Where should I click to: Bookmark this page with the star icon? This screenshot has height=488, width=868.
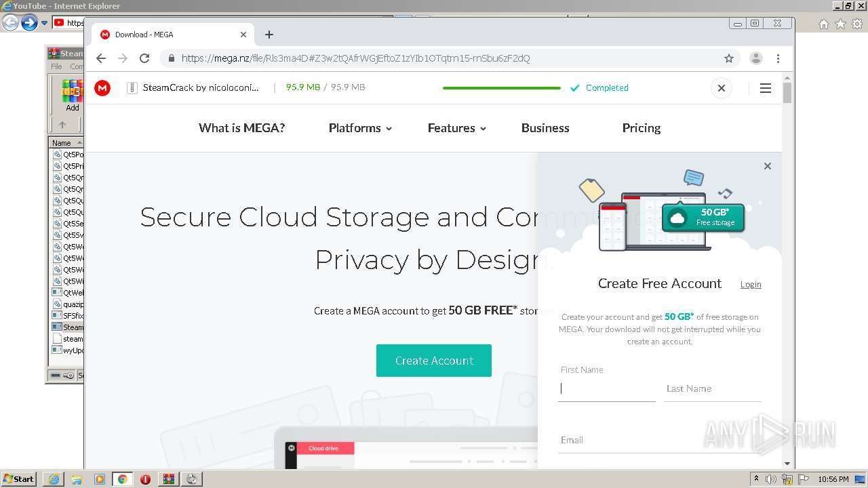(x=729, y=58)
